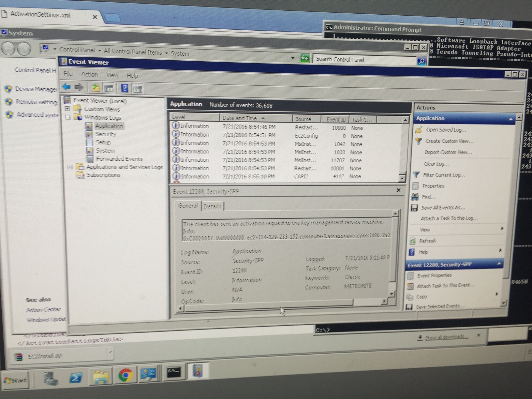Collapse the Application actions section header

[x=510, y=120]
